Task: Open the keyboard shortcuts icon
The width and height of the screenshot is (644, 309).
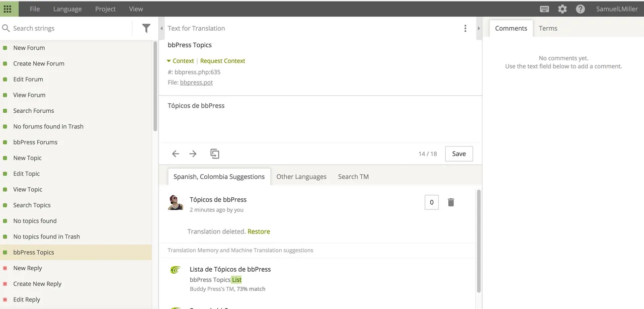Action: click(544, 9)
